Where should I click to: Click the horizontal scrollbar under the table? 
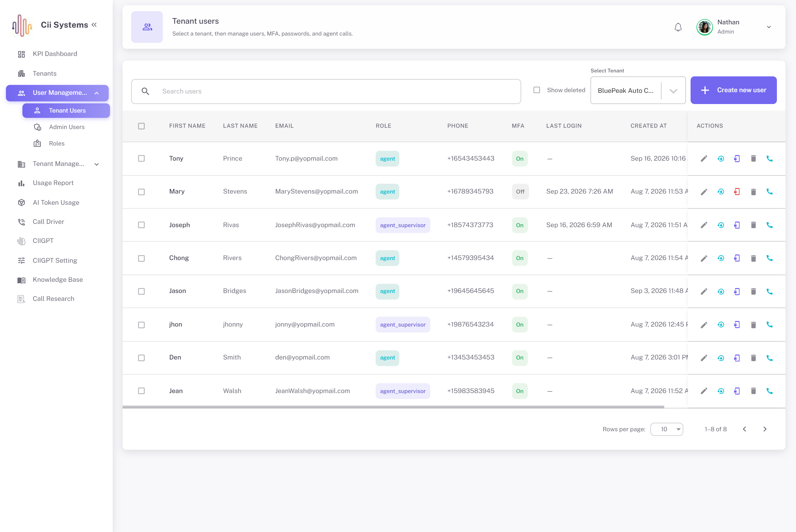393,407
